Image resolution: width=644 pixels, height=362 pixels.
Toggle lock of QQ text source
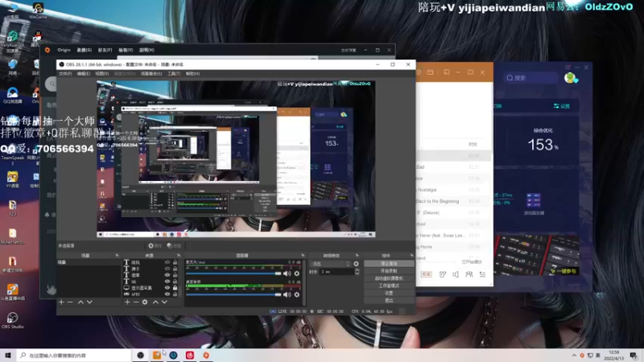[x=175, y=282]
